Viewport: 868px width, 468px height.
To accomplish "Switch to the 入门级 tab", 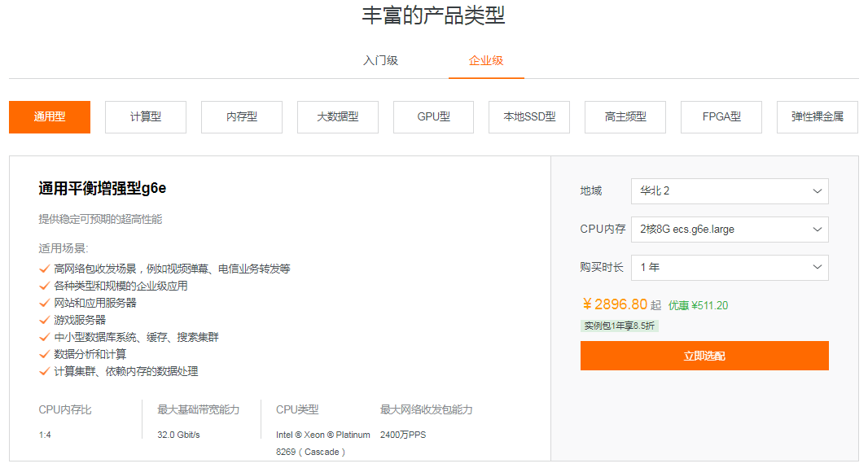I will click(380, 61).
